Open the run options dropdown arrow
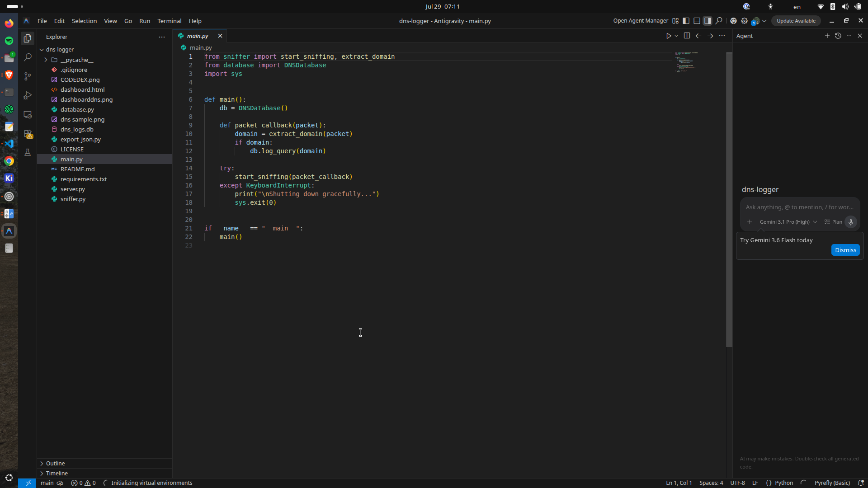Image resolution: width=868 pixels, height=488 pixels. click(x=676, y=36)
